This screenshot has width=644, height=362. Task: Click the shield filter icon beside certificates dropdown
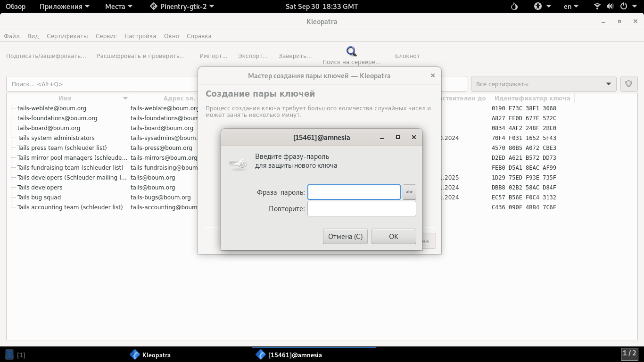[x=628, y=84]
